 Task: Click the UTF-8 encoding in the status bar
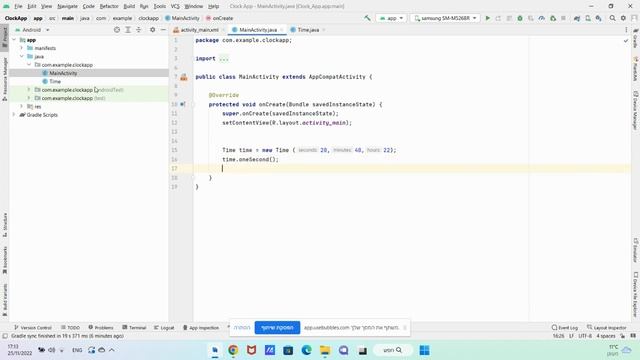tap(584, 336)
